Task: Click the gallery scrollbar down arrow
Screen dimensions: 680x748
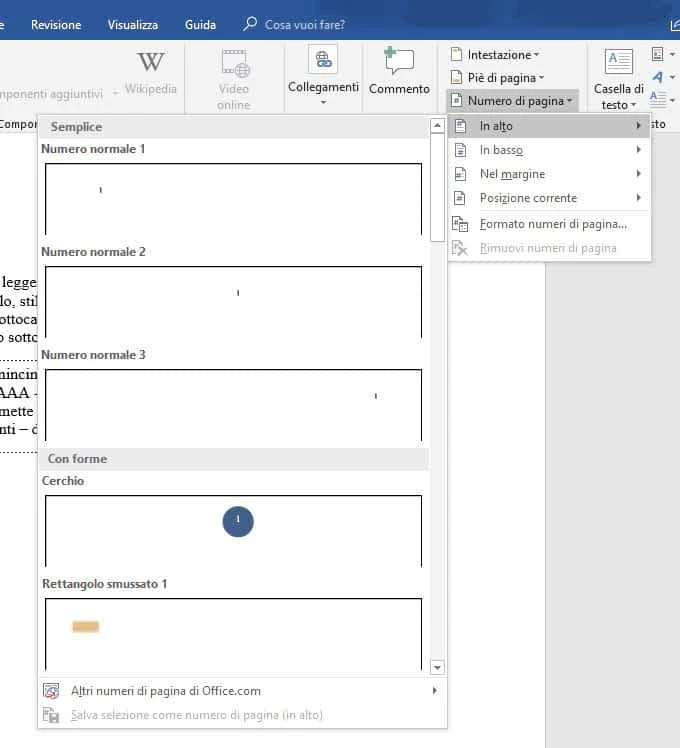Action: coord(437,667)
